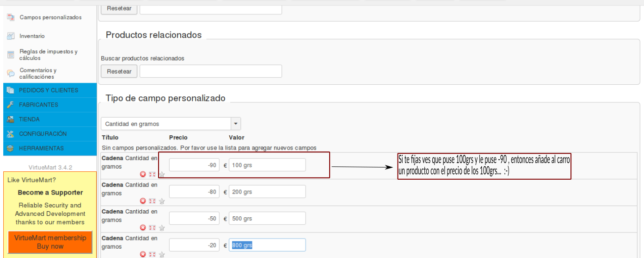
Task: Click the 'Buscar productos relacionados' label
Action: point(143,58)
